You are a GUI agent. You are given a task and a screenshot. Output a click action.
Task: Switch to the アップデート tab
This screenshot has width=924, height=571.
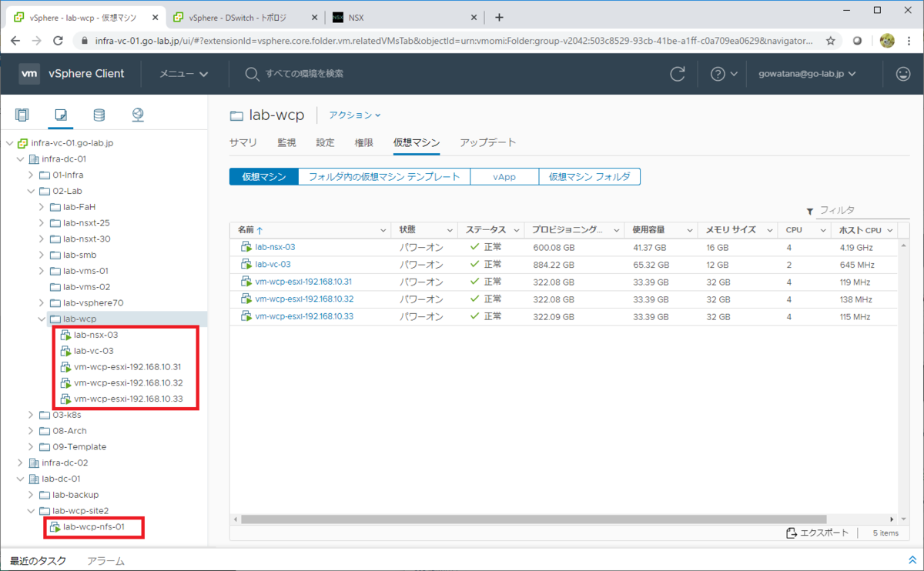pyautogui.click(x=488, y=143)
